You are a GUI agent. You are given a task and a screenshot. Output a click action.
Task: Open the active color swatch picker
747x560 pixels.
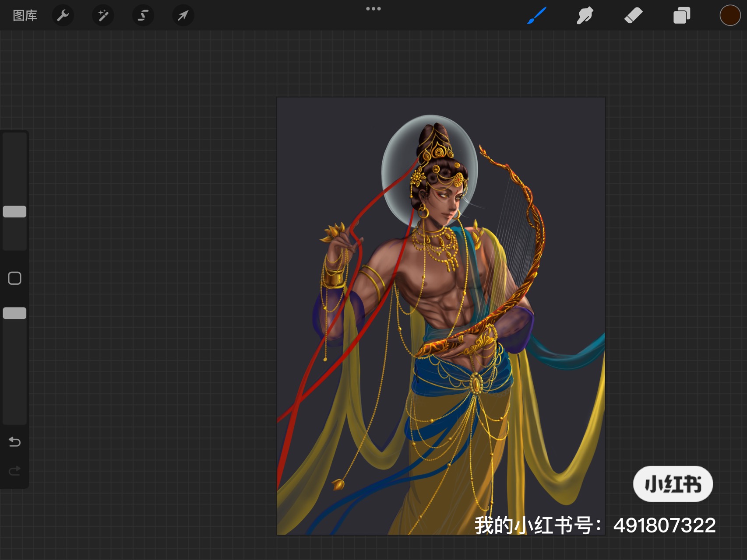click(x=730, y=16)
